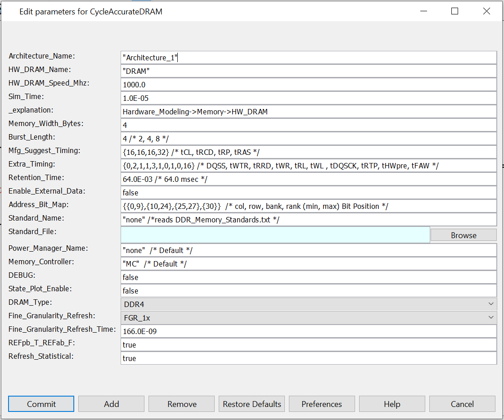The width and height of the screenshot is (504, 420).
Task: Open Help for parameters
Action: 392,404
